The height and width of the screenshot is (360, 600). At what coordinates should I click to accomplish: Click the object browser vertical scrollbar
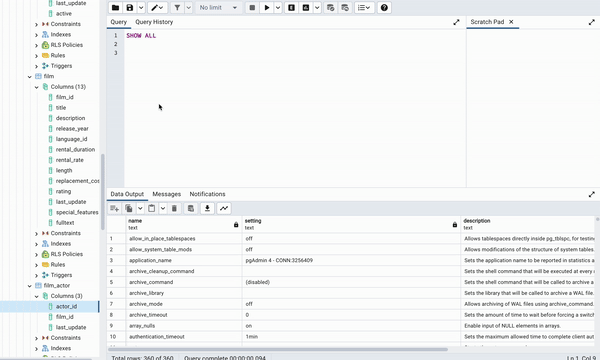[x=103, y=191]
